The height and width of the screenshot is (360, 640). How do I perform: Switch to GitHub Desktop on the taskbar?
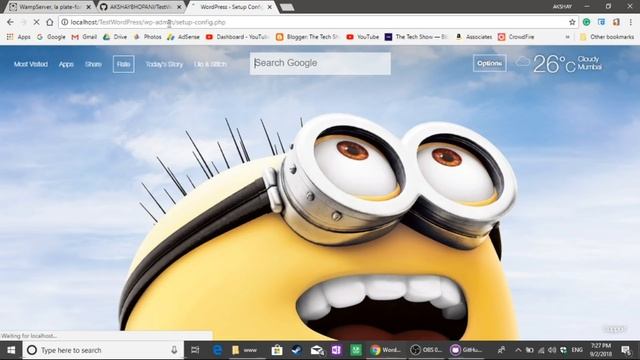tap(466, 350)
